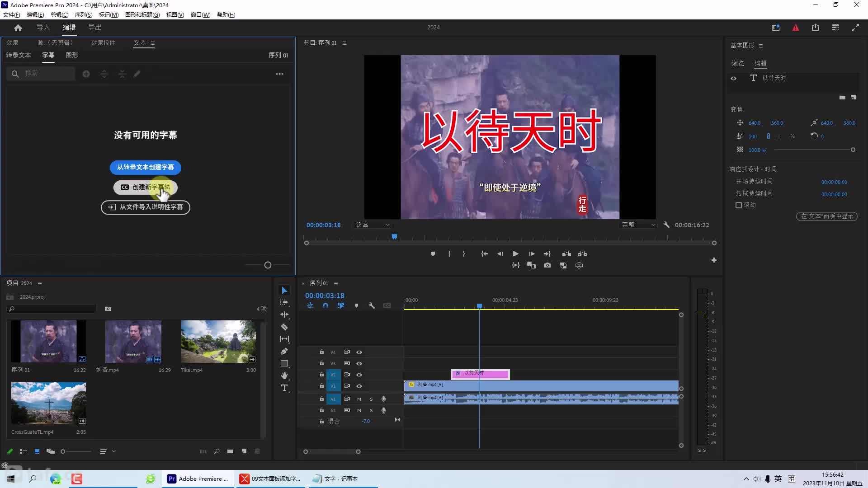
Task: Open the 文件(F) menu
Action: [12, 15]
